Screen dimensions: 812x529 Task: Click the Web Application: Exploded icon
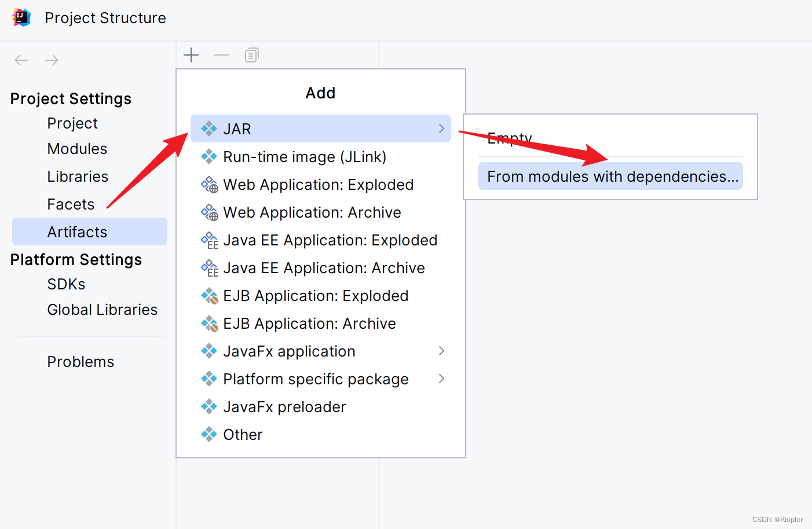pyautogui.click(x=210, y=185)
